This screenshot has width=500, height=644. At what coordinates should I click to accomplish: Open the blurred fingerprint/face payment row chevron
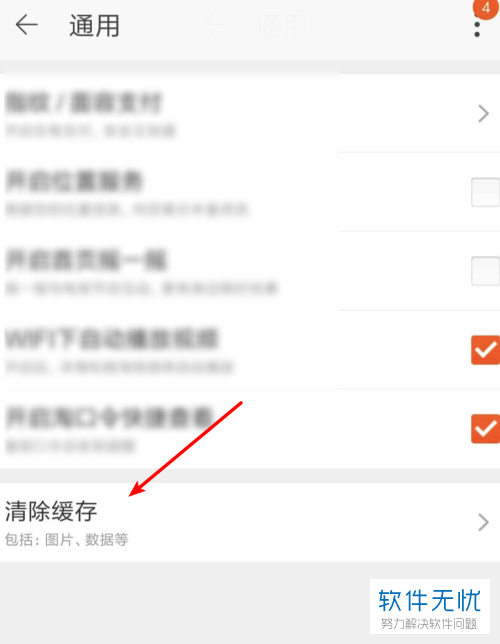[484, 113]
